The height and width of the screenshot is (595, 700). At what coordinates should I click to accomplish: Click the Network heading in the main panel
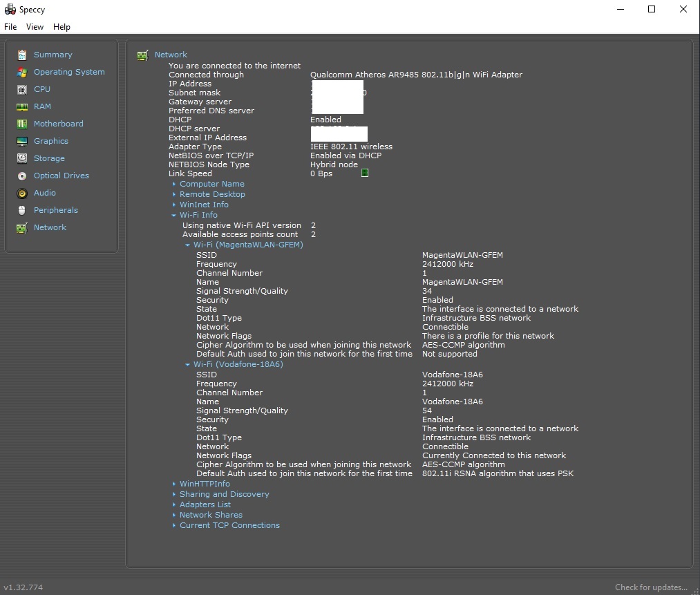tap(171, 55)
